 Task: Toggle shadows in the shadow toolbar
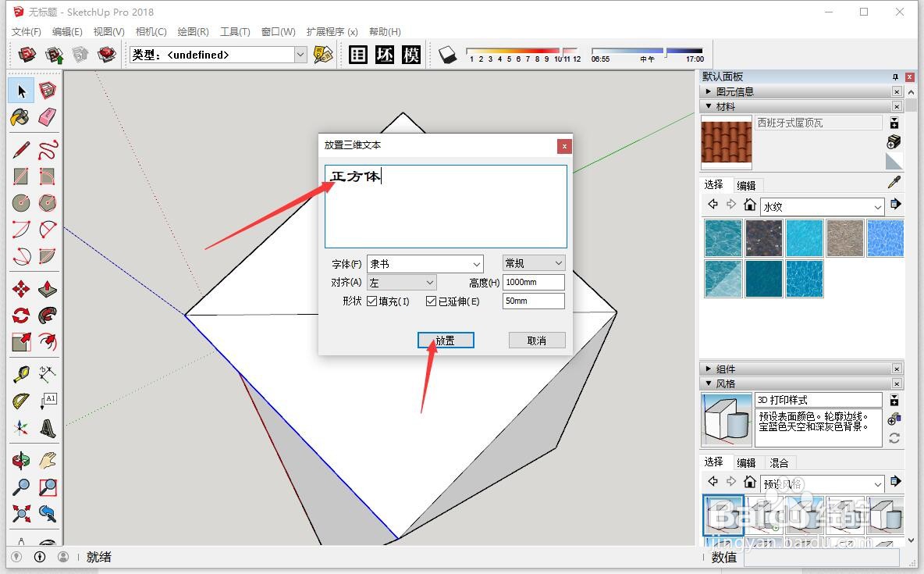[x=447, y=55]
